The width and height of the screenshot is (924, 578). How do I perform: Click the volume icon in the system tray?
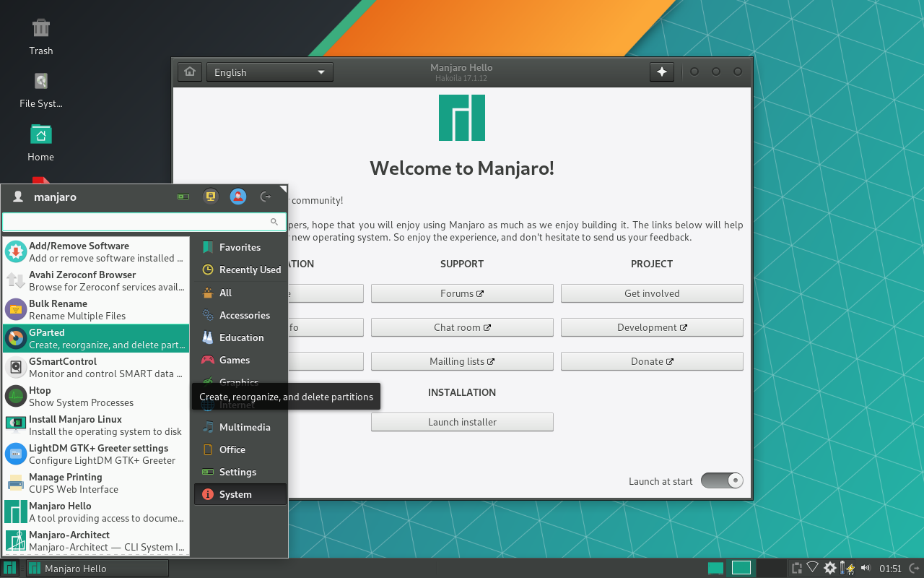click(866, 569)
